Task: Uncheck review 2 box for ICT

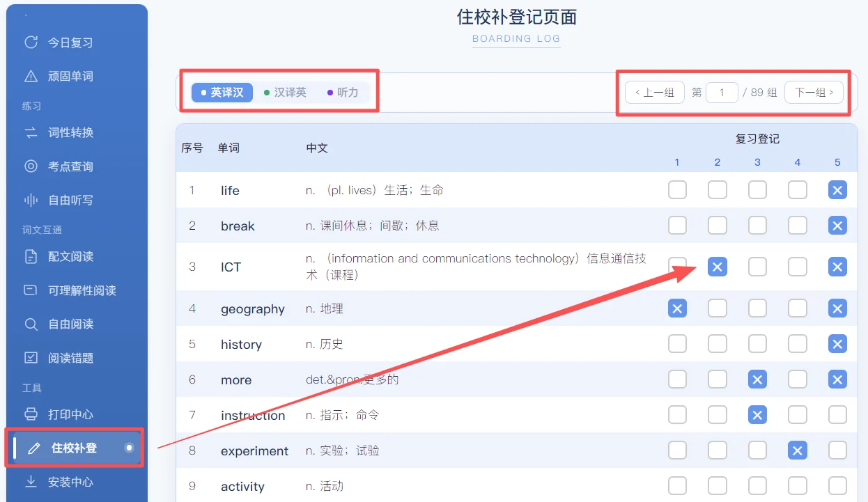Action: point(718,267)
